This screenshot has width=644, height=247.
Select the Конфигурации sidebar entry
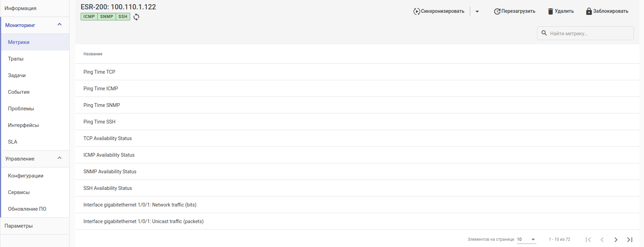[26, 176]
